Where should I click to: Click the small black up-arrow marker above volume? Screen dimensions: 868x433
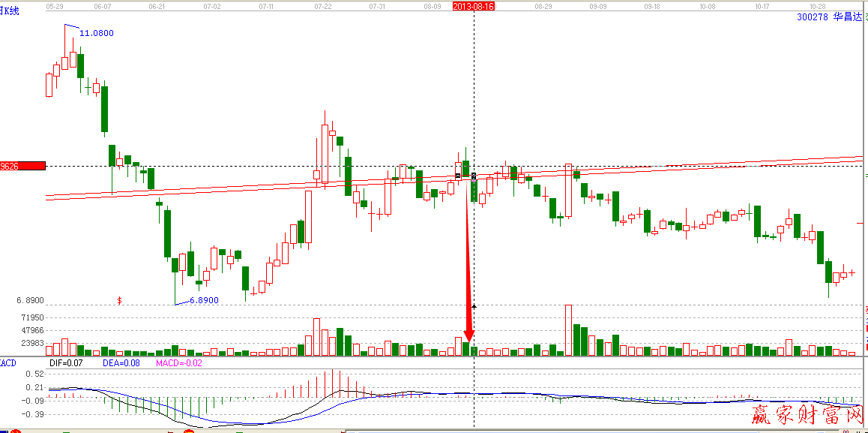pos(474,306)
